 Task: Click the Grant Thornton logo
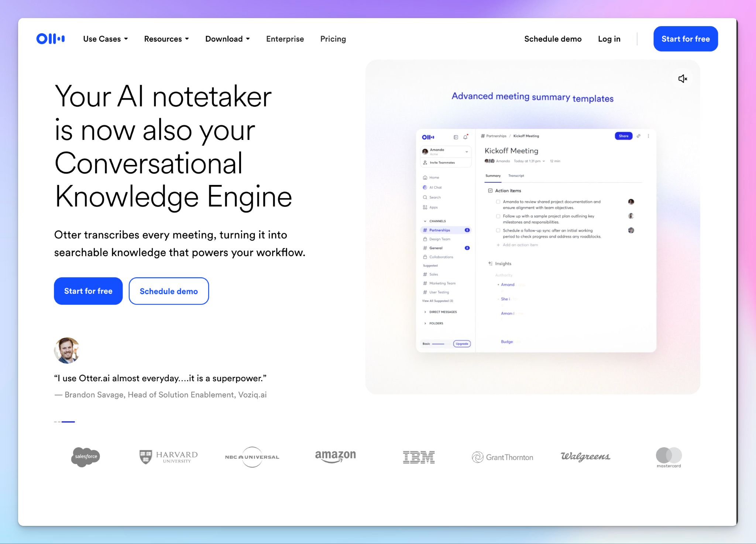pyautogui.click(x=502, y=457)
